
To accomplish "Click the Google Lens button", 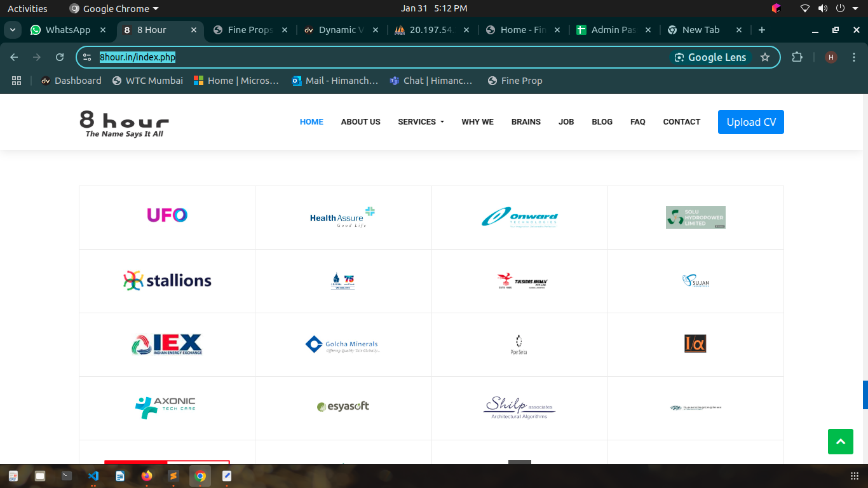I will click(x=710, y=57).
